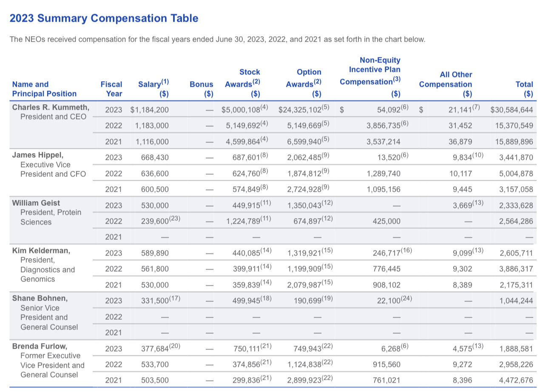This screenshot has width=546, height=392.
Task: Select the option award value $24,325,102
Action: click(x=299, y=110)
